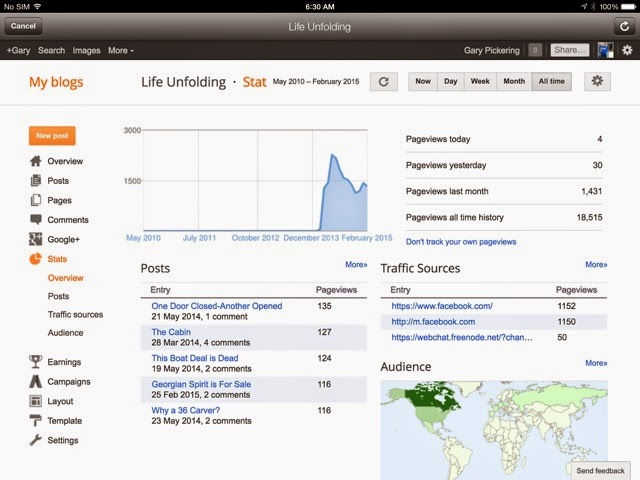The height and width of the screenshot is (480, 640).
Task: Open Traffic sources in Stats submenu
Action: [x=75, y=315]
